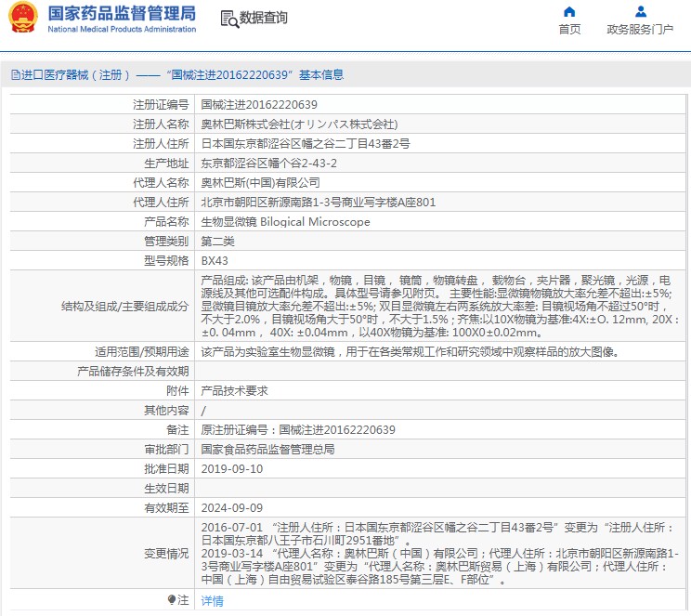Viewport: 691px width, 616px height.
Task: Click the 附件 label
Action: click(x=177, y=390)
